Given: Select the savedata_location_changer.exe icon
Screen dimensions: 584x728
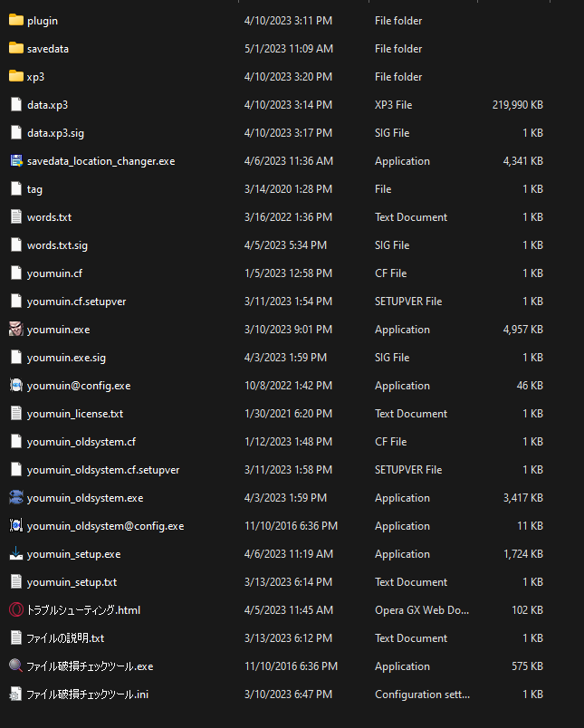Looking at the screenshot, I should pyautogui.click(x=16, y=161).
